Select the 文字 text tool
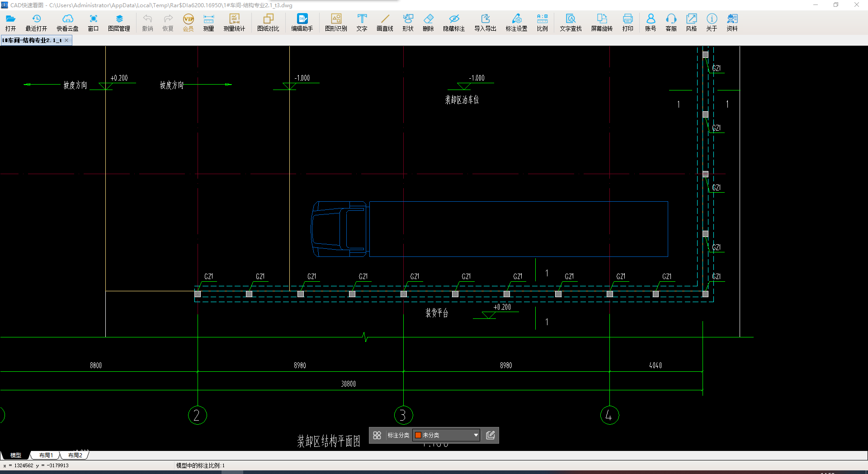868x474 pixels. coord(362,23)
